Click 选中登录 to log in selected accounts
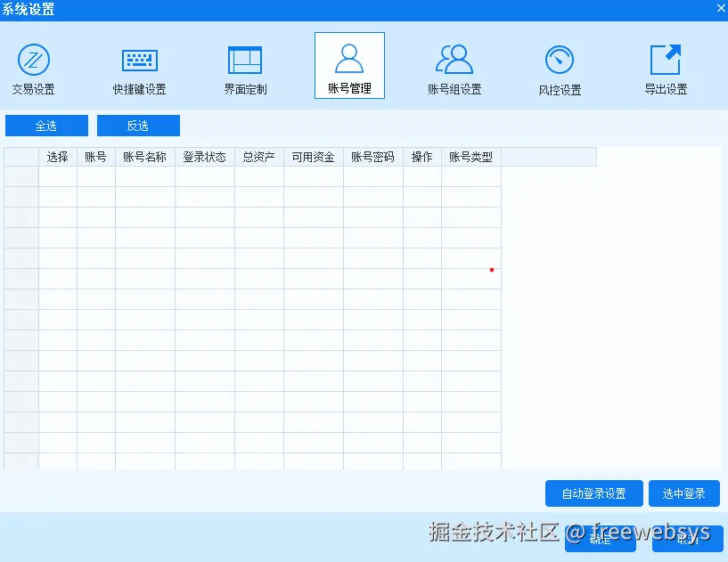Viewport: 728px width, 562px height. (684, 493)
